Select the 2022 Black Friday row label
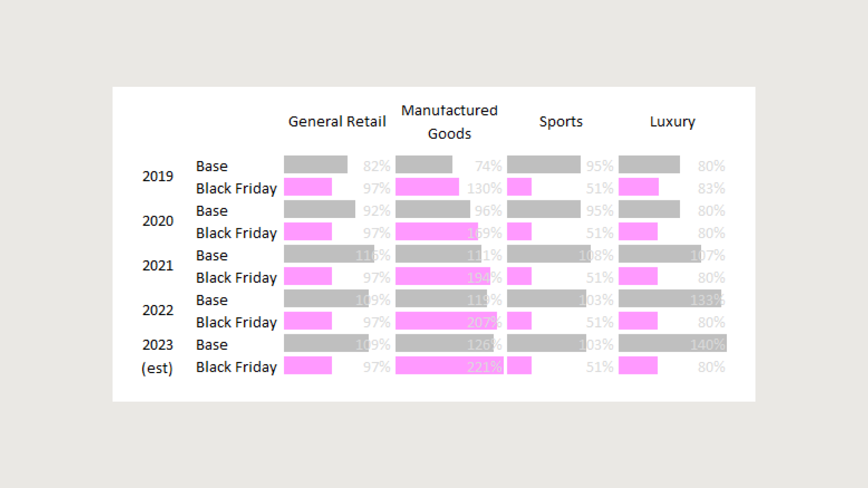This screenshot has height=488, width=868. 236,322
